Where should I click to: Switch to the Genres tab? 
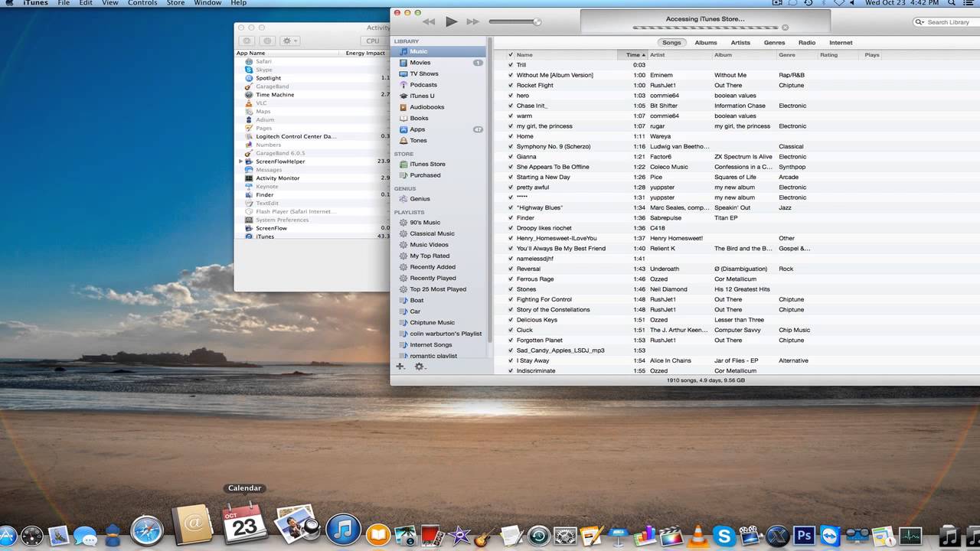coord(774,43)
